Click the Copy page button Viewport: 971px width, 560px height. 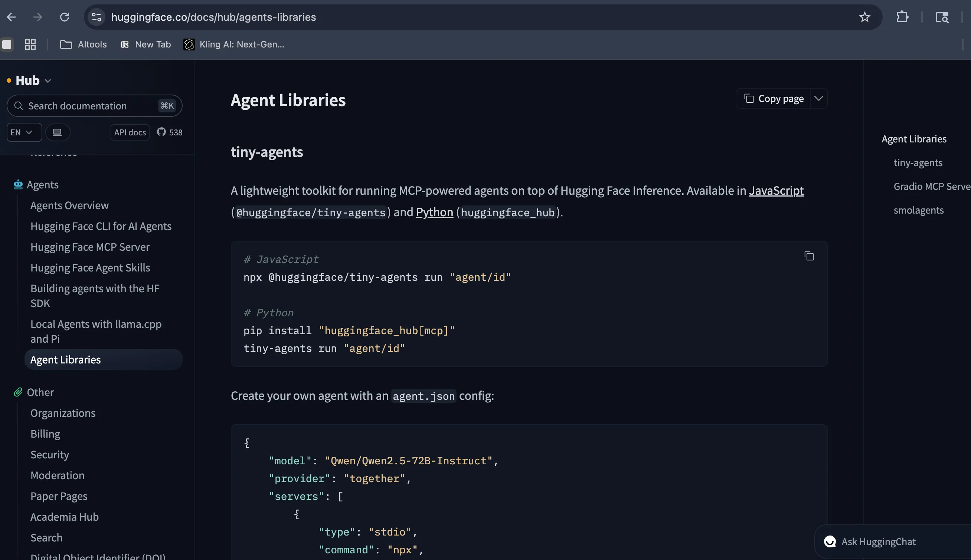(x=773, y=98)
